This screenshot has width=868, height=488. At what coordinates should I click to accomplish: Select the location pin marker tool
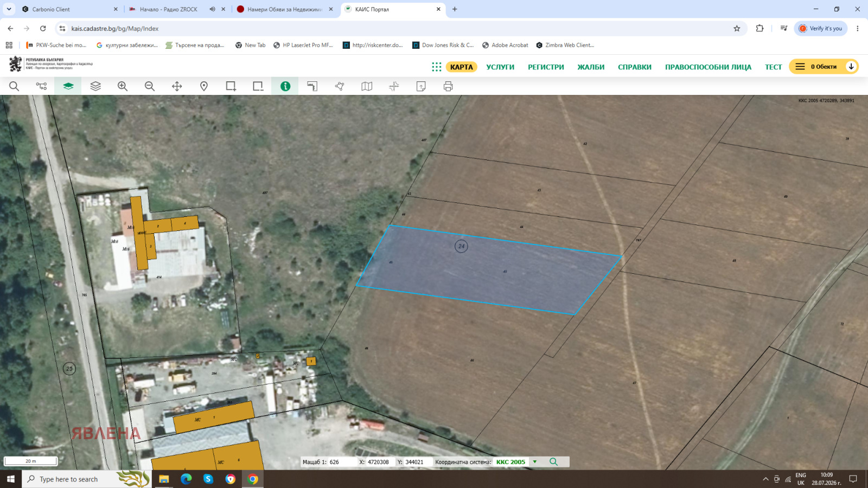[204, 86]
